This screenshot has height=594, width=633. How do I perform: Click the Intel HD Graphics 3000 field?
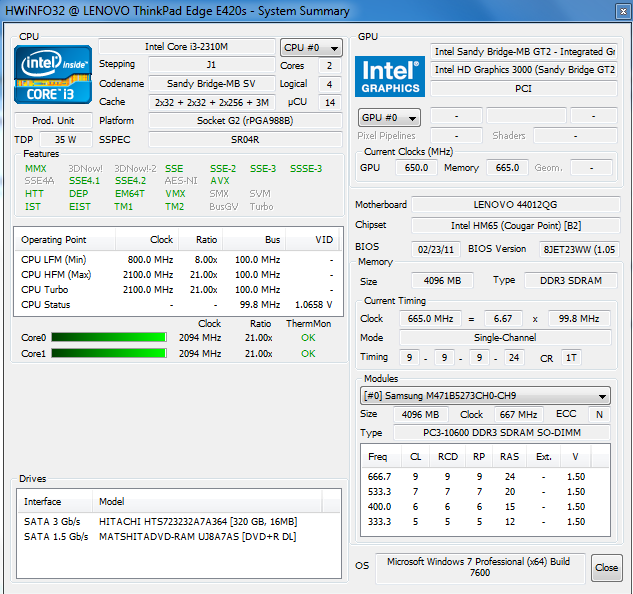click(524, 70)
